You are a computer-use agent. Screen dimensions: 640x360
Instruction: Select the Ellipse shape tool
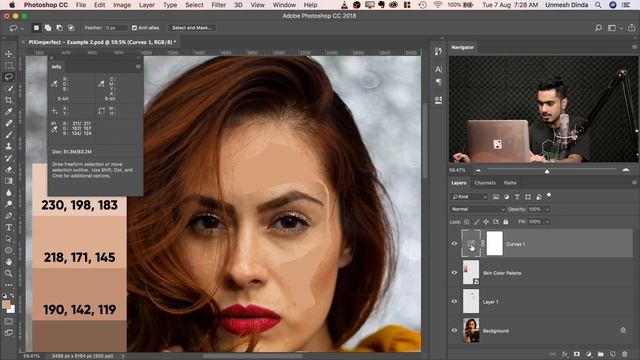(x=9, y=250)
